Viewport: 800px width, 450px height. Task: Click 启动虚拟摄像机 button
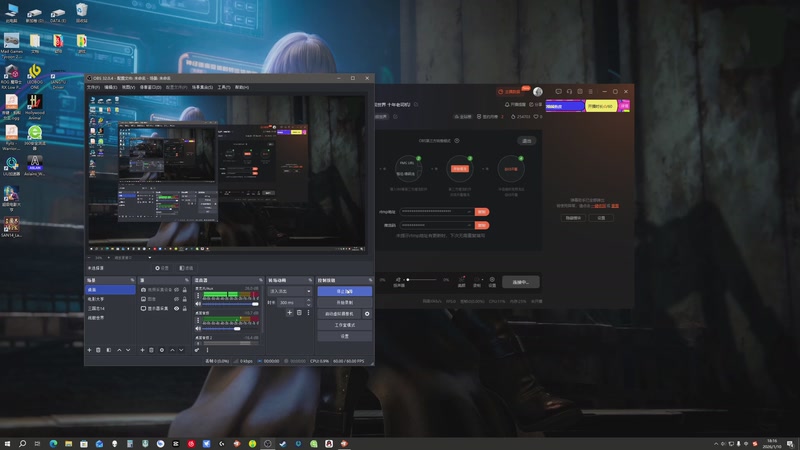click(339, 314)
